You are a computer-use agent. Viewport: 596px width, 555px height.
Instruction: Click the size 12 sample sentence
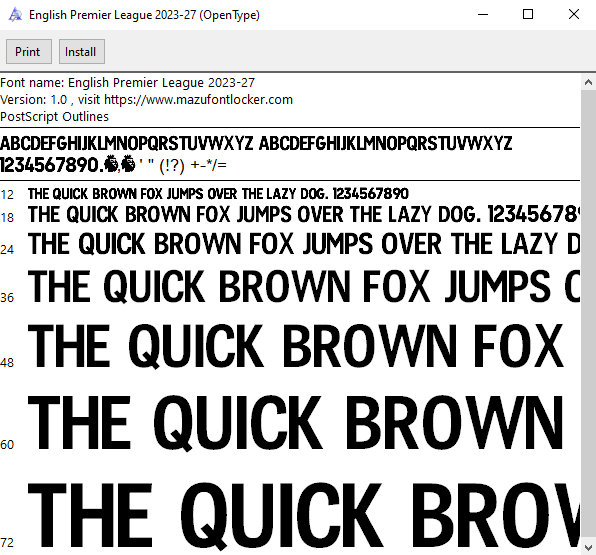218,194
